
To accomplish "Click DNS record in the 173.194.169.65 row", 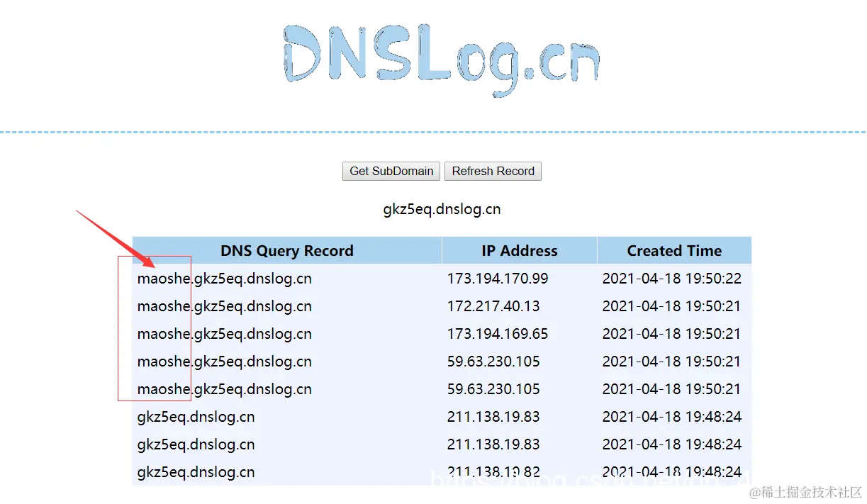I will (225, 334).
